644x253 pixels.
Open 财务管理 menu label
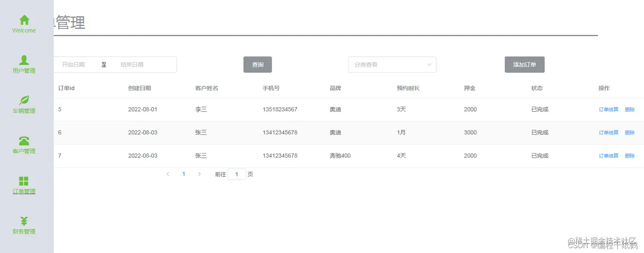(24, 232)
